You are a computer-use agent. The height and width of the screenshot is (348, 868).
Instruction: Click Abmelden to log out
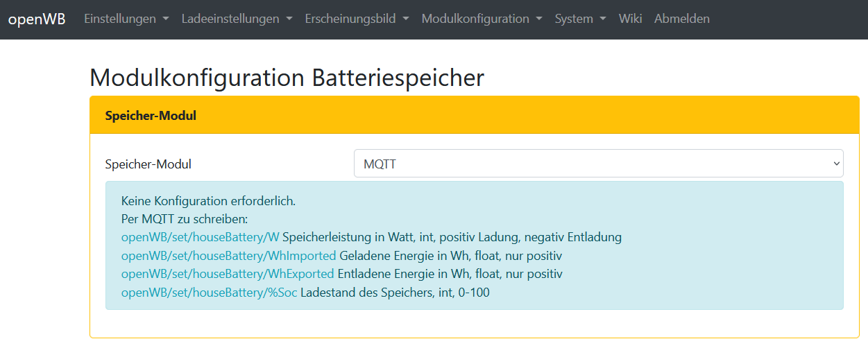(x=681, y=19)
